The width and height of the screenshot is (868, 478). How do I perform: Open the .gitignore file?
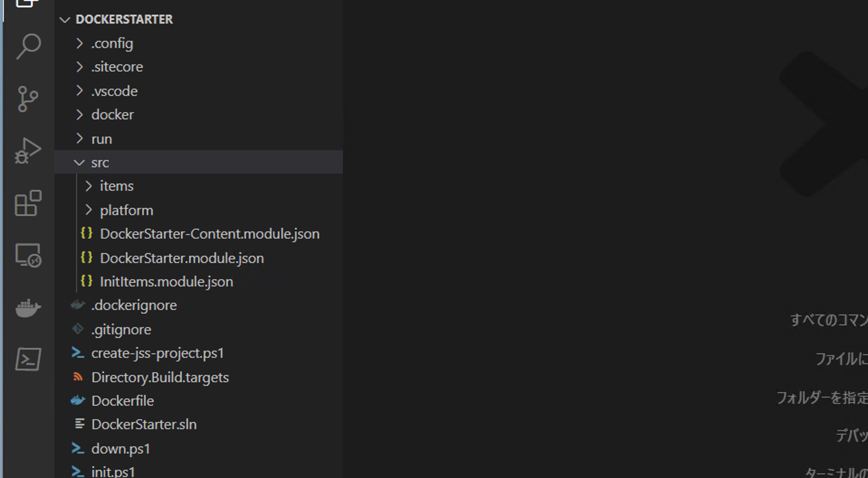(x=121, y=330)
